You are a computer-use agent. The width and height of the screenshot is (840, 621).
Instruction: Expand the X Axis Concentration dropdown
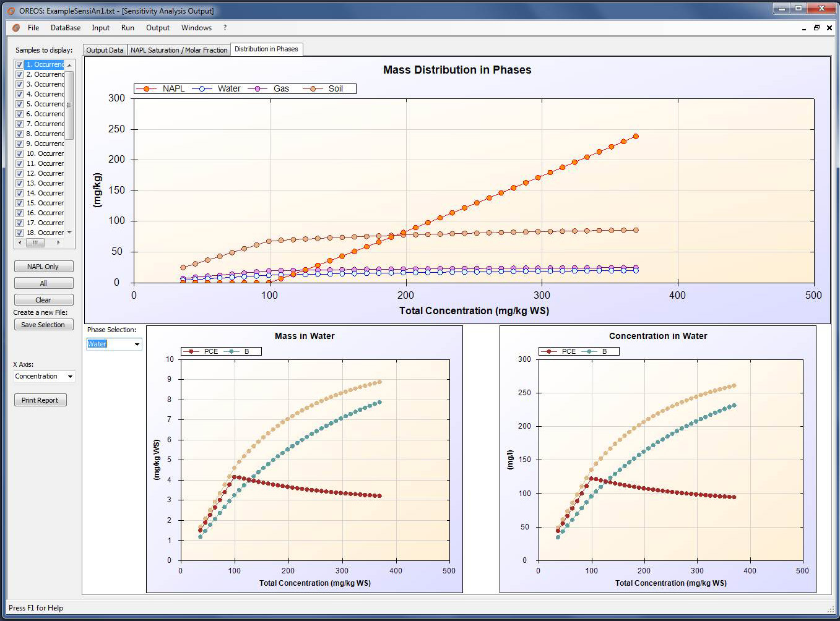[x=70, y=376]
